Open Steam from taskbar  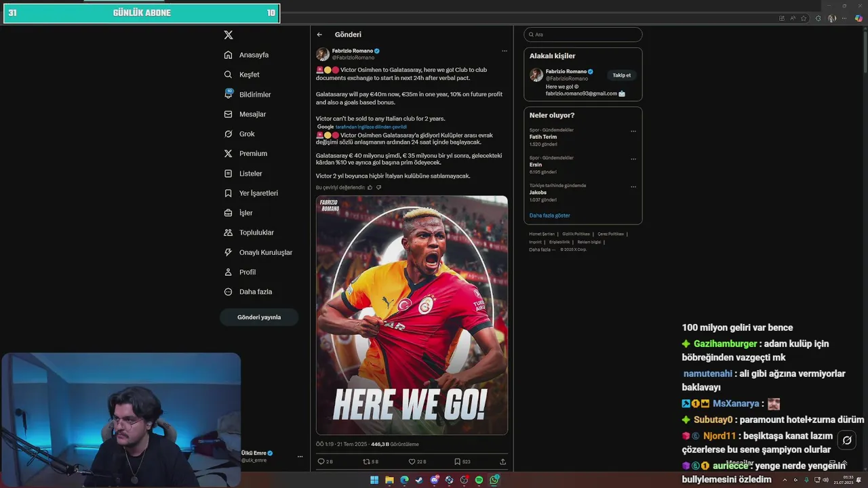click(x=419, y=480)
